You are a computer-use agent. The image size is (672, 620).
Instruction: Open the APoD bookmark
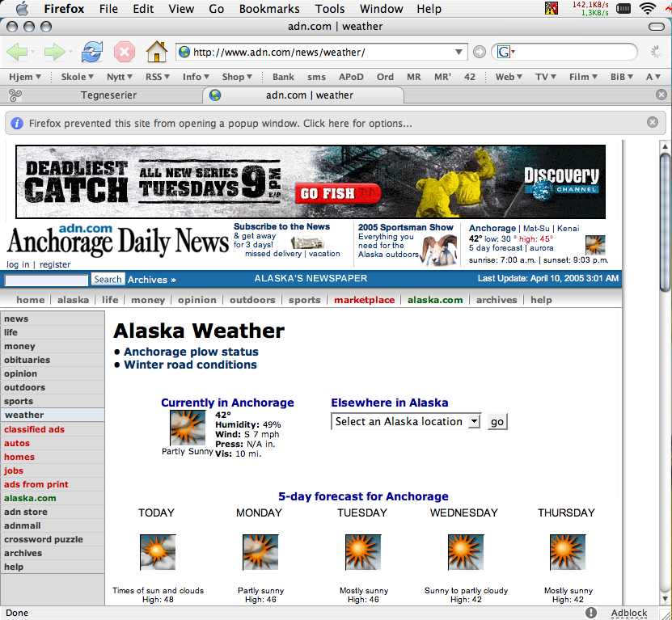pos(351,77)
